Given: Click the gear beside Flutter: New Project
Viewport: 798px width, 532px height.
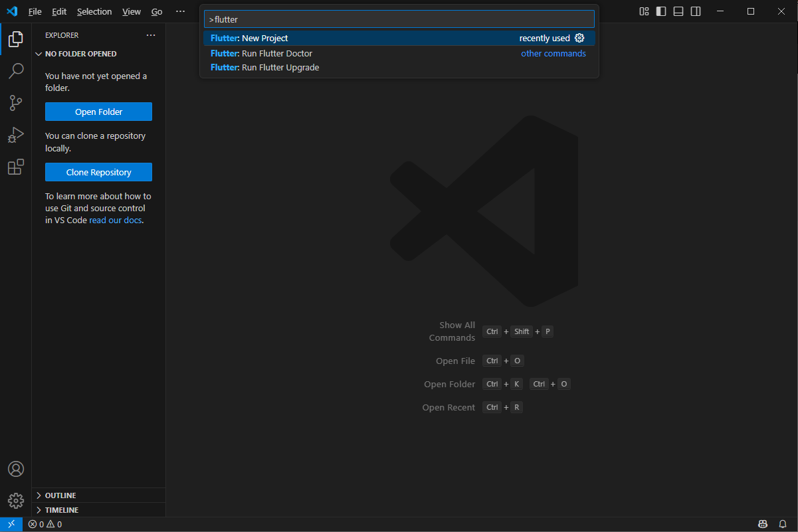Looking at the screenshot, I should tap(579, 38).
